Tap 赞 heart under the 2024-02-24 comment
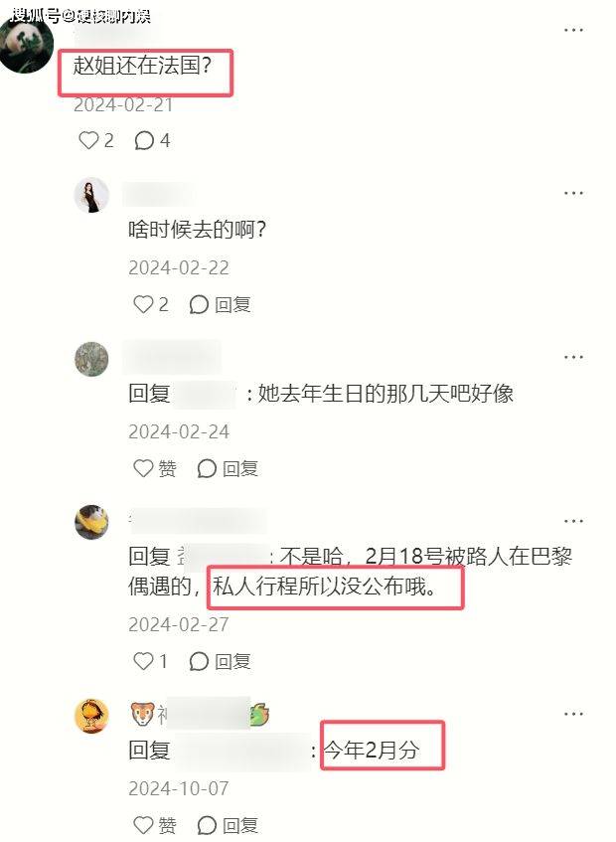This screenshot has height=842, width=616. 155,468
